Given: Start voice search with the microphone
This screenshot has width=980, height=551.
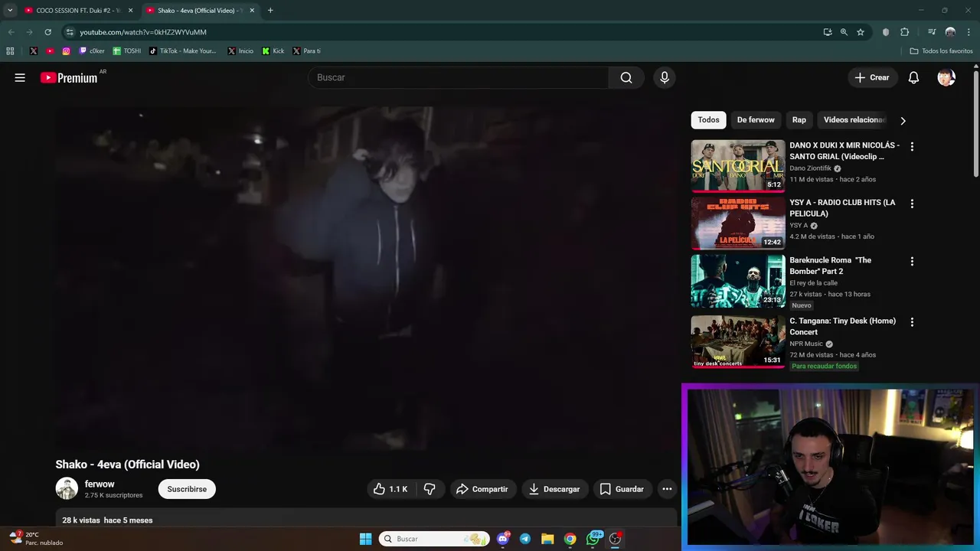Looking at the screenshot, I should point(664,77).
